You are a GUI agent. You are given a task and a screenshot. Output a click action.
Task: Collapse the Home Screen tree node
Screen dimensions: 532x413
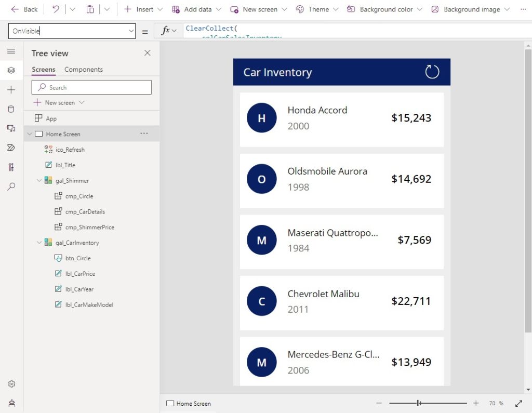pos(30,134)
